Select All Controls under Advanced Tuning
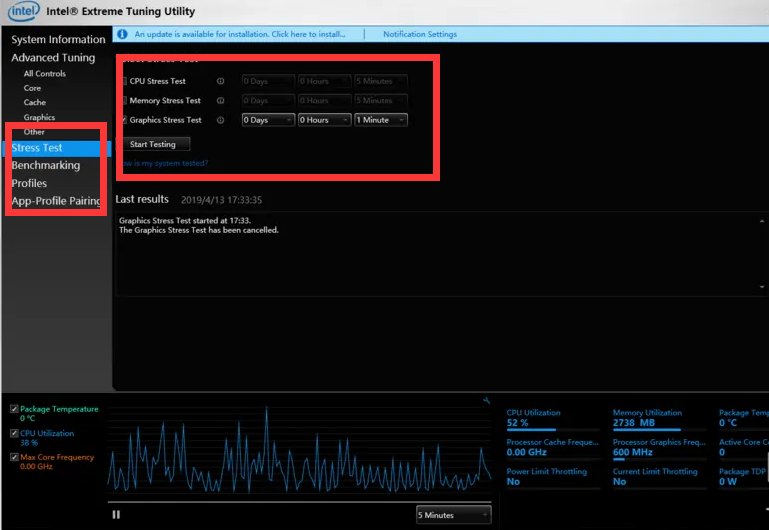The height and width of the screenshot is (530, 769). pyautogui.click(x=44, y=74)
